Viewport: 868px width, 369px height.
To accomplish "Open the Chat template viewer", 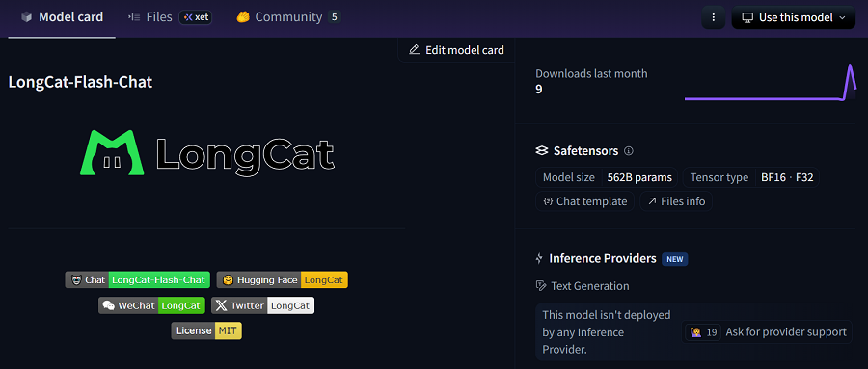I will tap(584, 201).
